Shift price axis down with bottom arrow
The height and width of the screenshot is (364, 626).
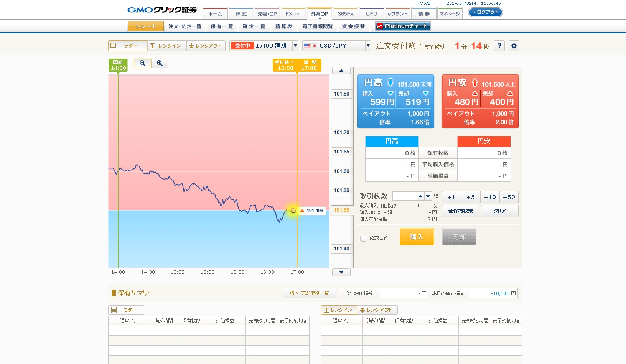(x=341, y=272)
